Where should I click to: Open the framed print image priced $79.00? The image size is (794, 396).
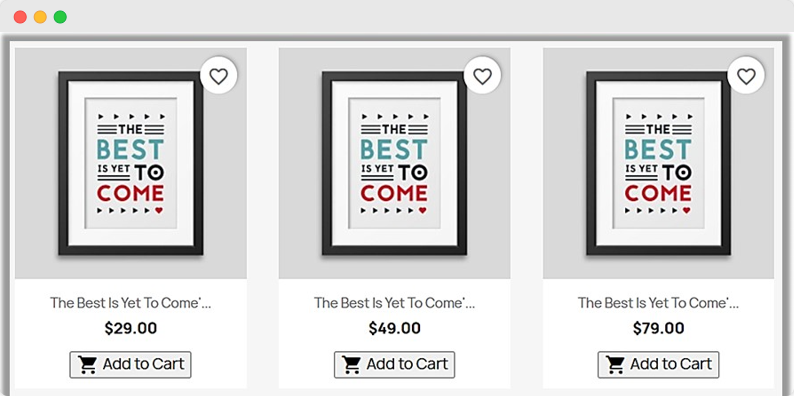[x=658, y=163]
